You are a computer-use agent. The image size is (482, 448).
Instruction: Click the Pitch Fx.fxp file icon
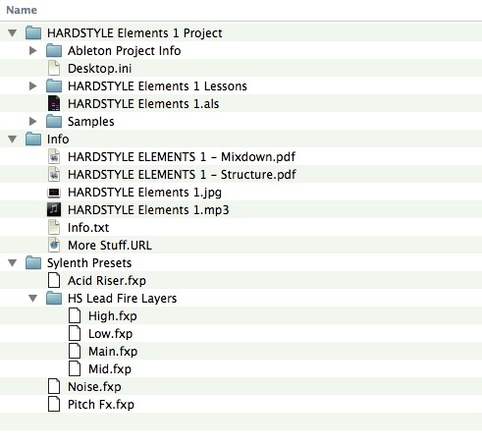[54, 404]
